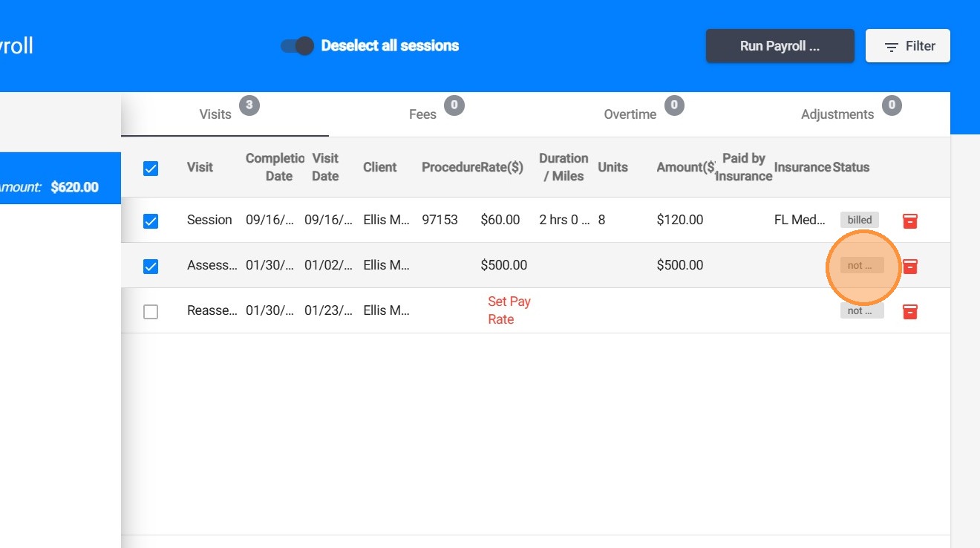Toggle the Deselect all sessions switch
Viewport: 980px width, 548px height.
coord(297,46)
